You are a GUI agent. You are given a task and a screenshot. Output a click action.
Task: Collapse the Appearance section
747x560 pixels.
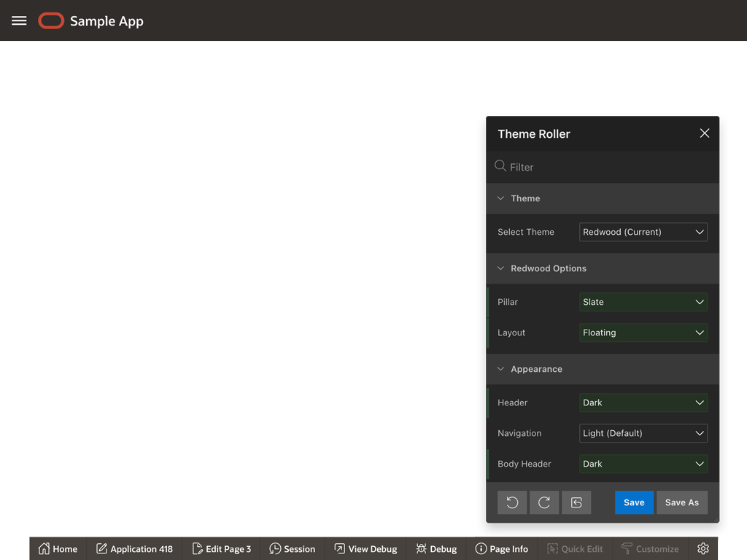pos(501,369)
